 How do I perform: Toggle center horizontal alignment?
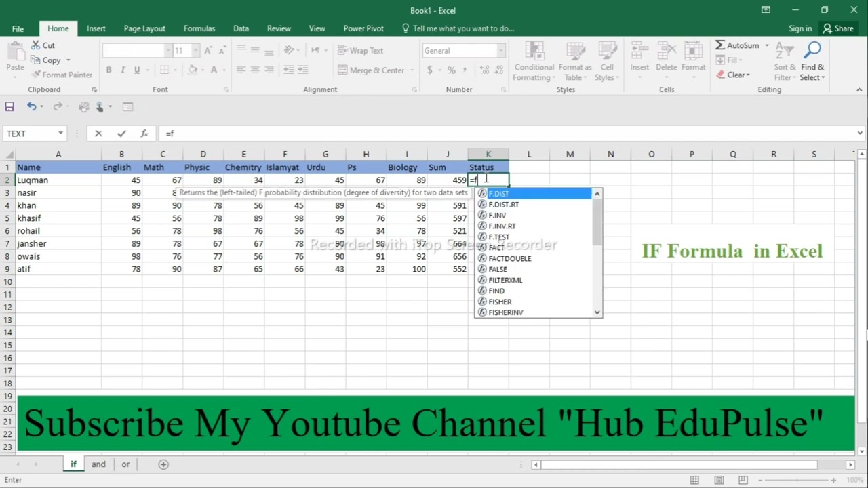(255, 70)
